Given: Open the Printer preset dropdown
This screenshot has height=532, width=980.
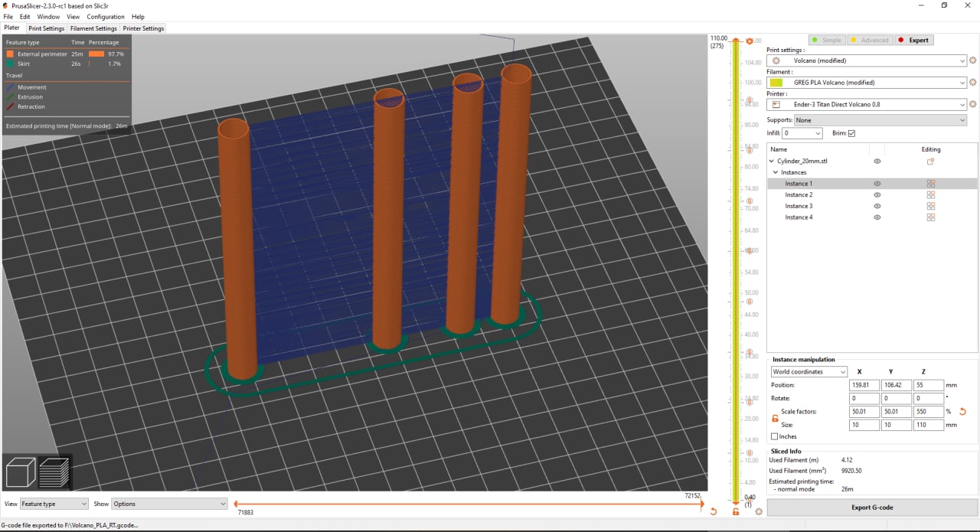Looking at the screenshot, I should (x=867, y=105).
